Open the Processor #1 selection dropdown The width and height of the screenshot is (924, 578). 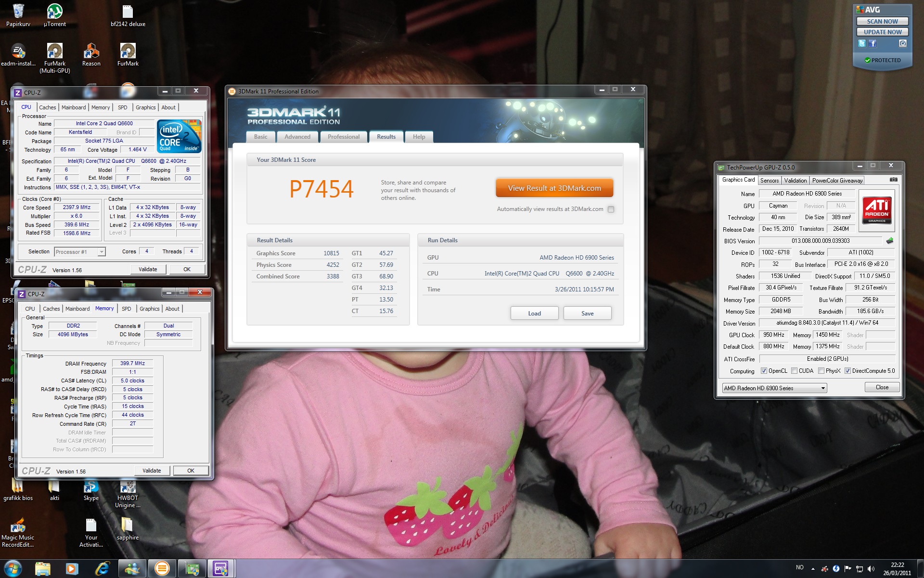tap(80, 251)
